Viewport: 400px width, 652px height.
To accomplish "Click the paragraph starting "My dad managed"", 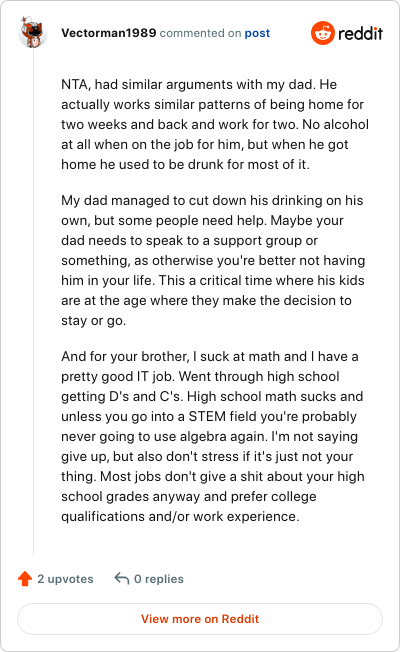I will tap(213, 260).
